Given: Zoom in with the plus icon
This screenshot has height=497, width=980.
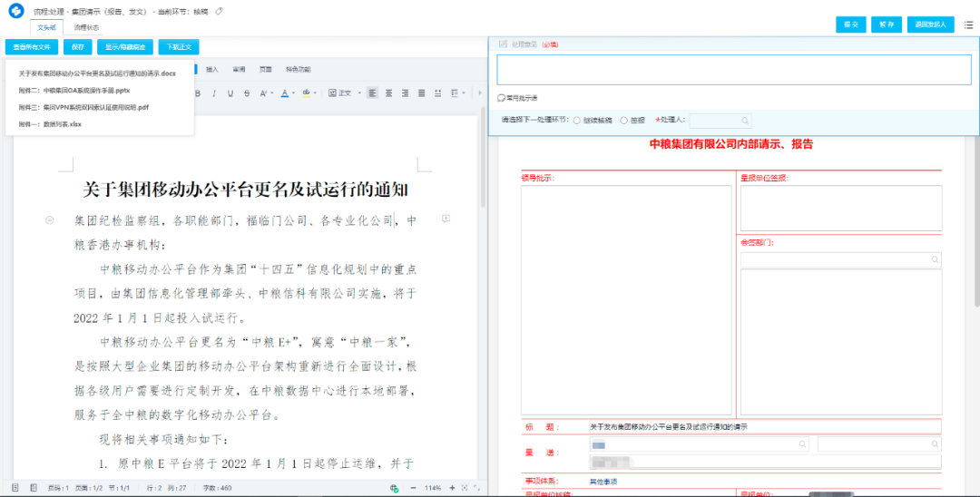Looking at the screenshot, I should tap(452, 488).
